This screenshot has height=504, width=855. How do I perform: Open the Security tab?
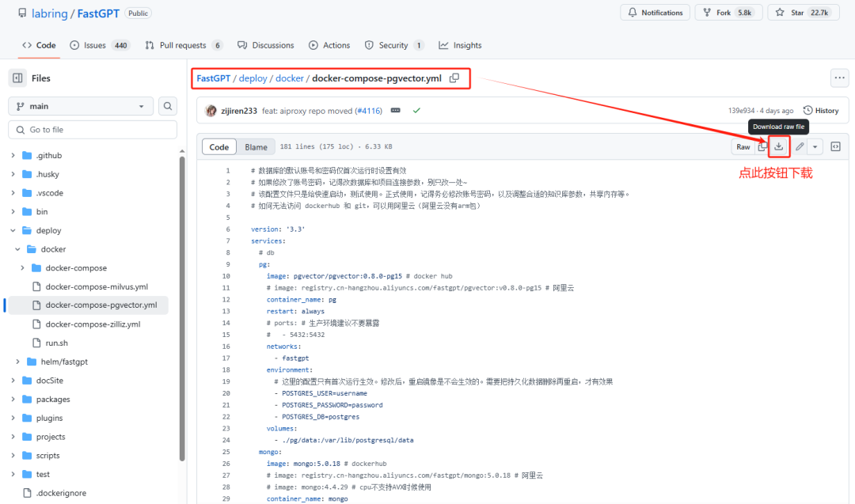[x=393, y=45]
